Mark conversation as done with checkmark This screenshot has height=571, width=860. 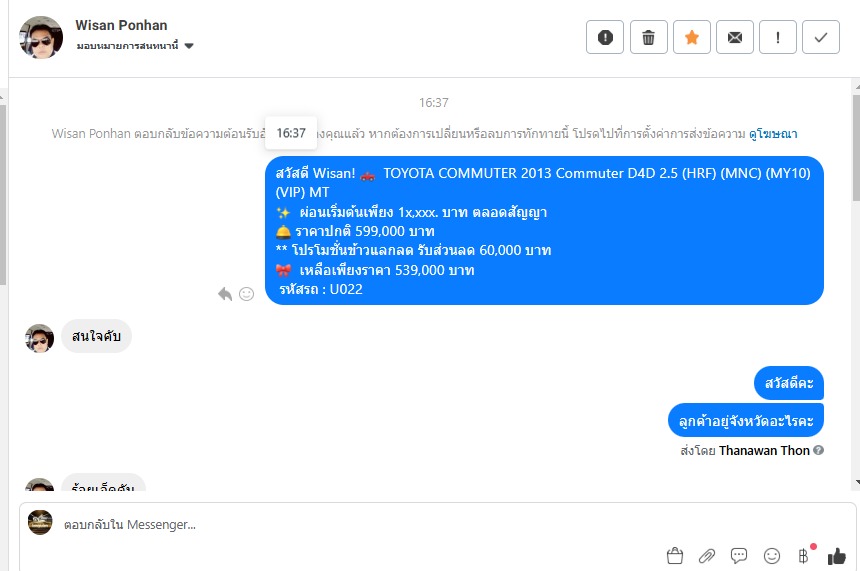point(821,37)
